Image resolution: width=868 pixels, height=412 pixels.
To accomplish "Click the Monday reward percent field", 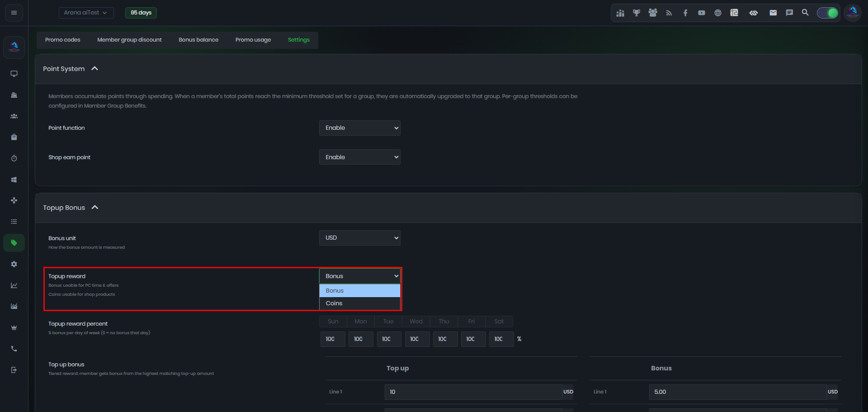I will point(361,339).
